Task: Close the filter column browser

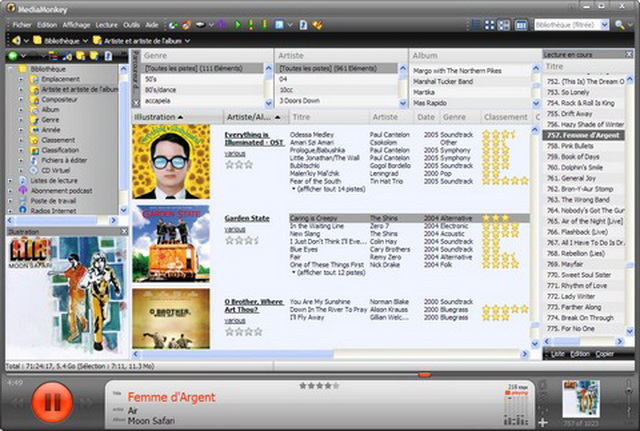Action: (136, 102)
